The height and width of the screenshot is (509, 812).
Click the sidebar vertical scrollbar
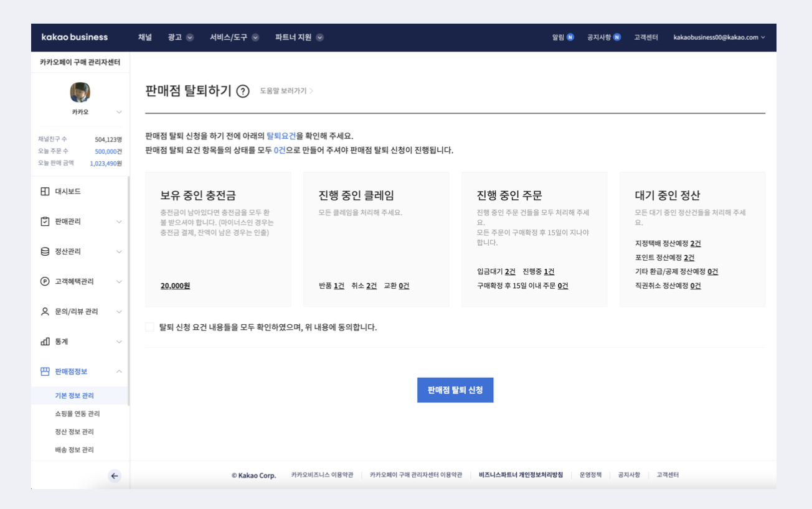[128, 291]
